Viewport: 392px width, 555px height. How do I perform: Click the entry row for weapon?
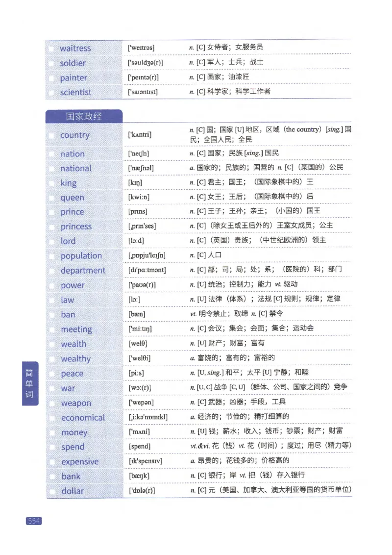pyautogui.click(x=196, y=403)
